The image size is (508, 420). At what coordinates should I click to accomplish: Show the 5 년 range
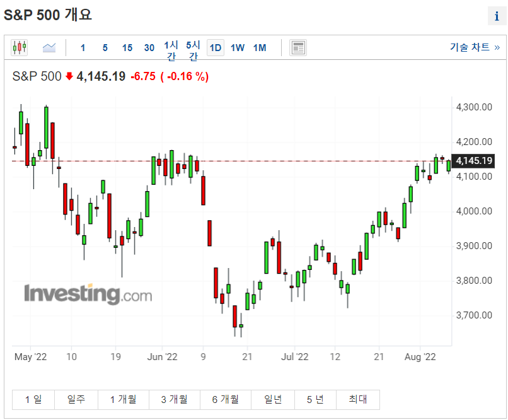pos(315,400)
